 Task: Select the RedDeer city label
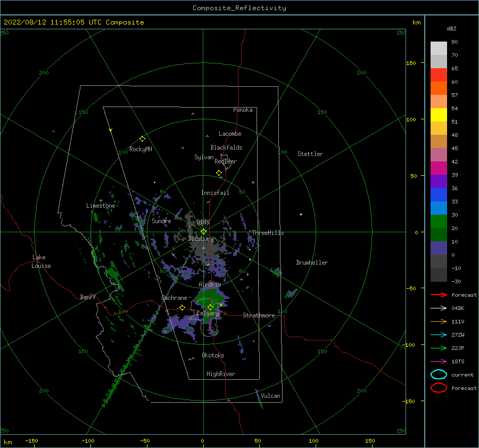point(226,161)
